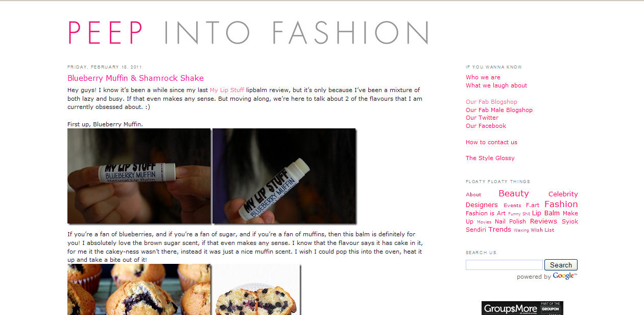Open the GroupsMore Groupon banner
644x315 pixels.
[x=522, y=308]
